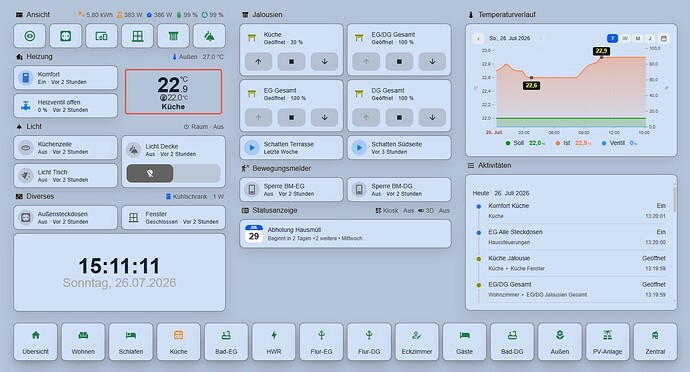Toggle the Sperre BM-DG motion lock
690x372 pixels.
[399, 190]
